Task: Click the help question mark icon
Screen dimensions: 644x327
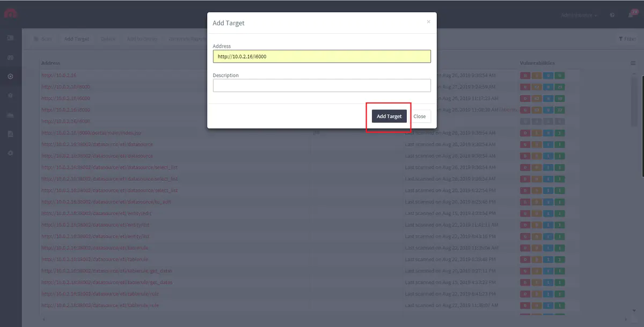Action: click(612, 15)
